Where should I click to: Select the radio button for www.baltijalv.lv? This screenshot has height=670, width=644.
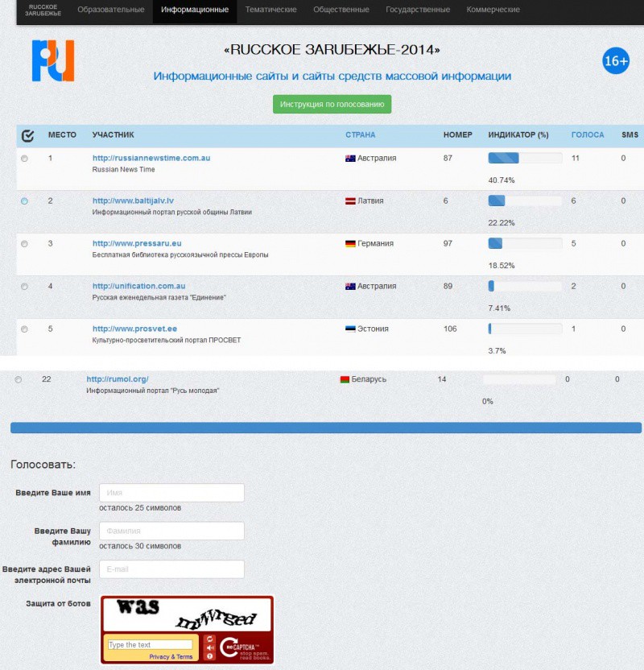tap(24, 201)
